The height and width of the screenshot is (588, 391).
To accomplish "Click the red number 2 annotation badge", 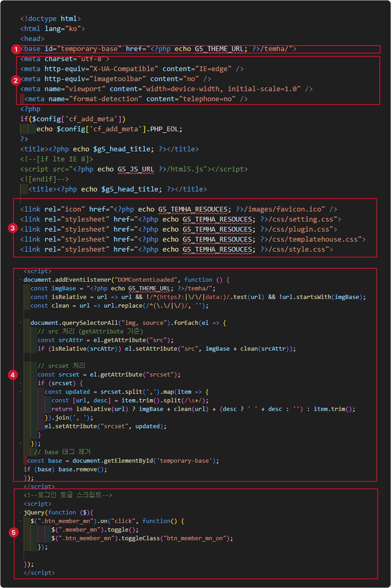I will tap(16, 80).
